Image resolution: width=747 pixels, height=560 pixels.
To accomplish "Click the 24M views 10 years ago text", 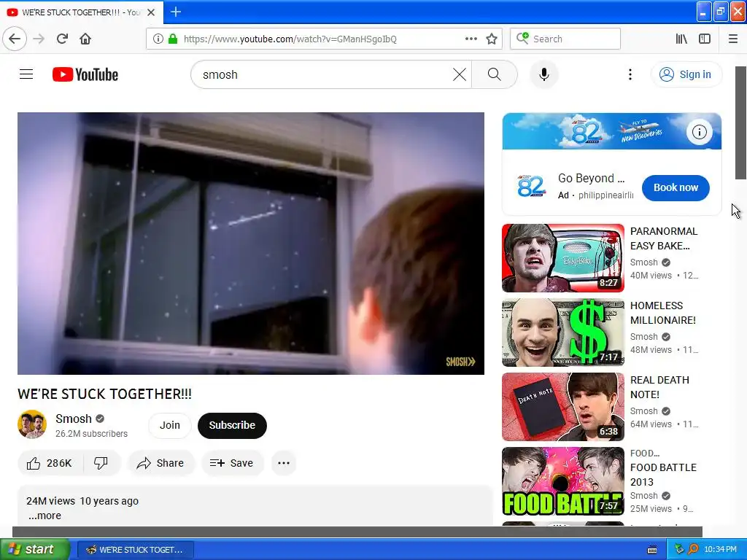I will (x=82, y=501).
